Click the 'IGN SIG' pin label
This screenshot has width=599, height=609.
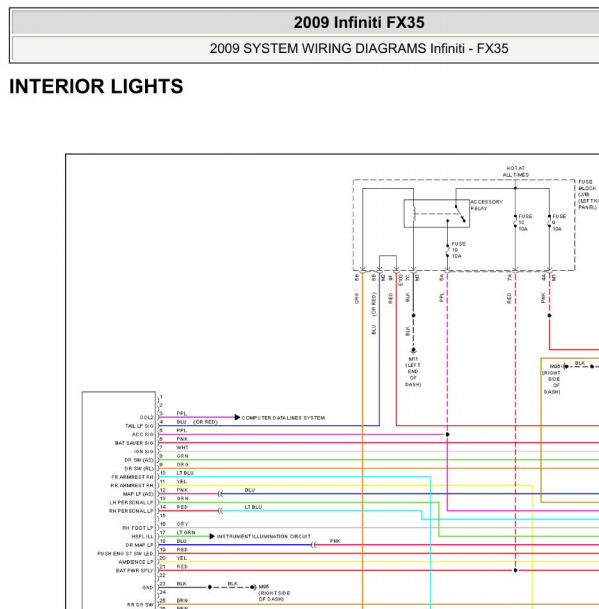[144, 452]
